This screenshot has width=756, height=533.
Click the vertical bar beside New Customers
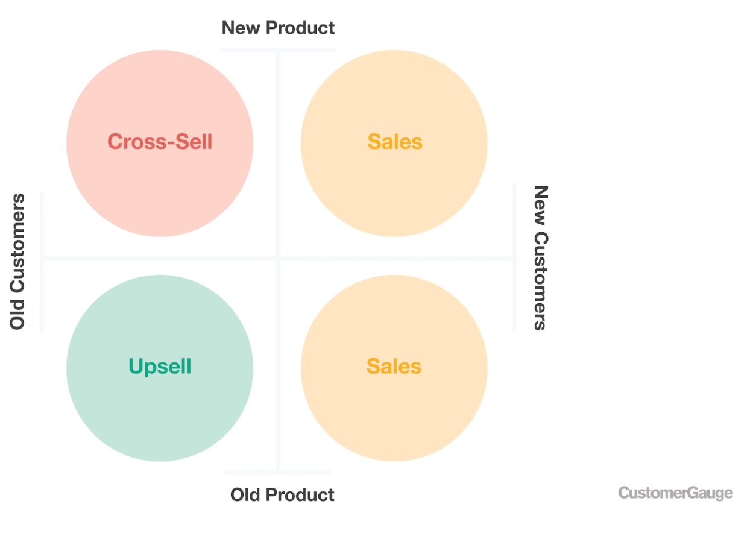click(514, 257)
